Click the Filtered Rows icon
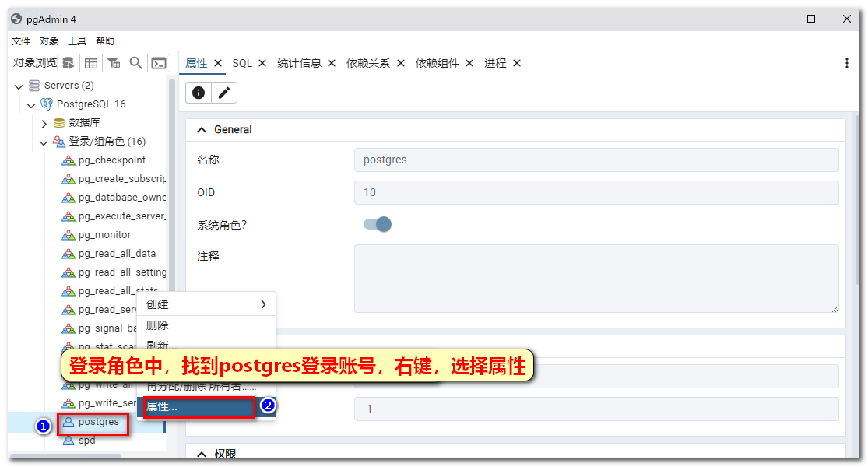 (114, 63)
